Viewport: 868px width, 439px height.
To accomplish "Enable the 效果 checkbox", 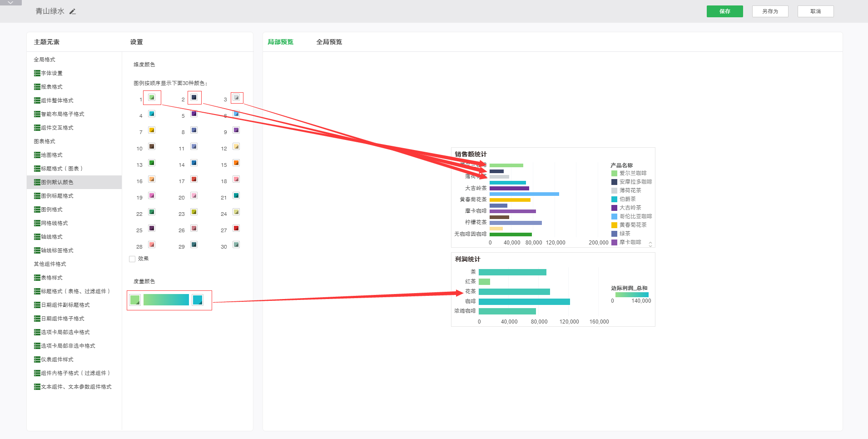I will click(x=132, y=259).
